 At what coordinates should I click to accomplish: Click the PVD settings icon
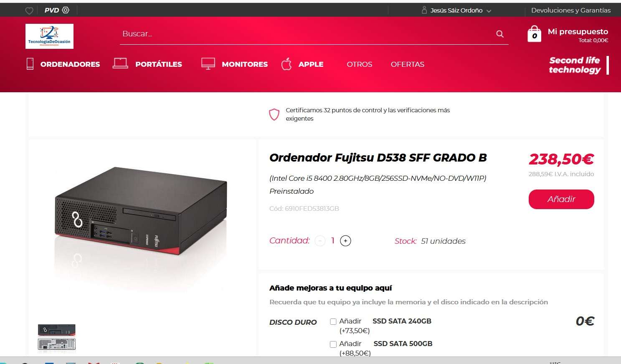[x=66, y=10]
